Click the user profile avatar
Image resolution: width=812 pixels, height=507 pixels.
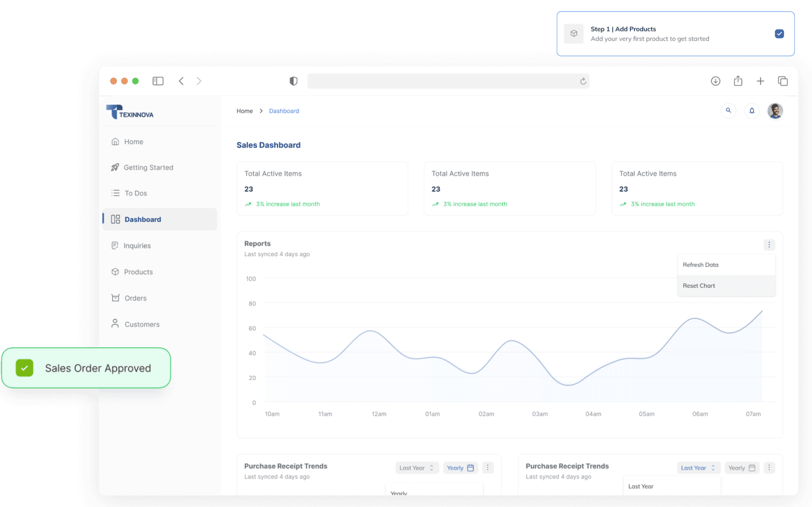point(775,111)
